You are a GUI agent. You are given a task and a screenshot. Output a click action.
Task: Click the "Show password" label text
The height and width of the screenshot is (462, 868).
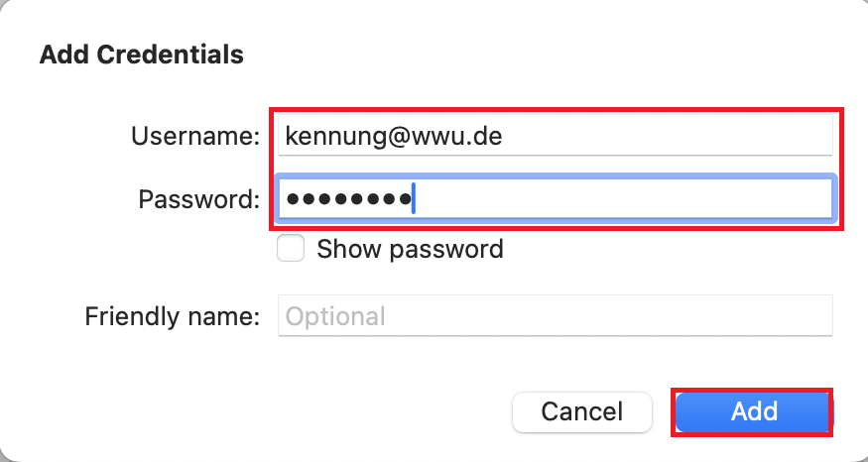pos(410,249)
